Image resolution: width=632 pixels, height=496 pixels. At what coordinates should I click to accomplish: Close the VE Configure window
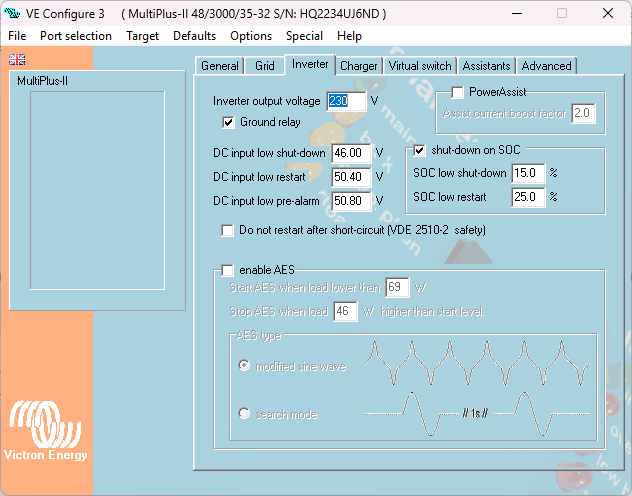(607, 13)
